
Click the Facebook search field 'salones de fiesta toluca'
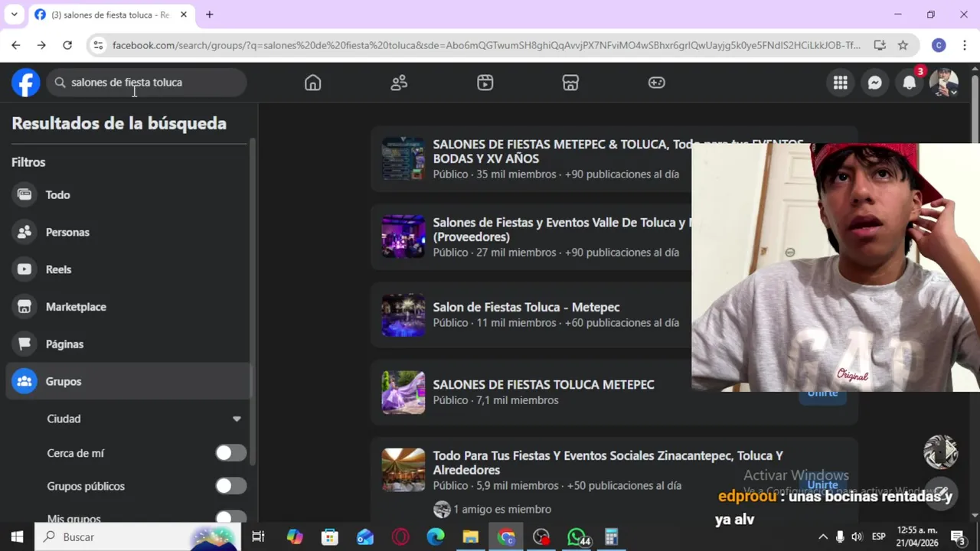click(x=146, y=83)
